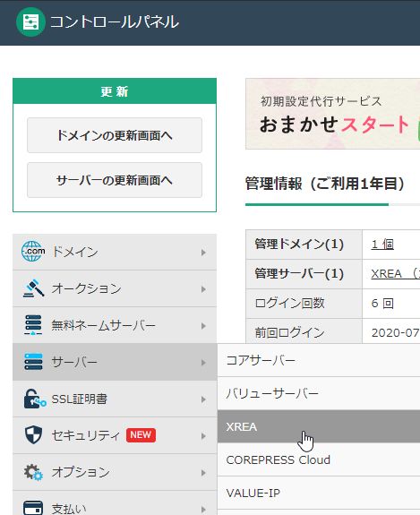Click the おまかせスタート banner
The image size is (420, 515).
pyautogui.click(x=332, y=114)
